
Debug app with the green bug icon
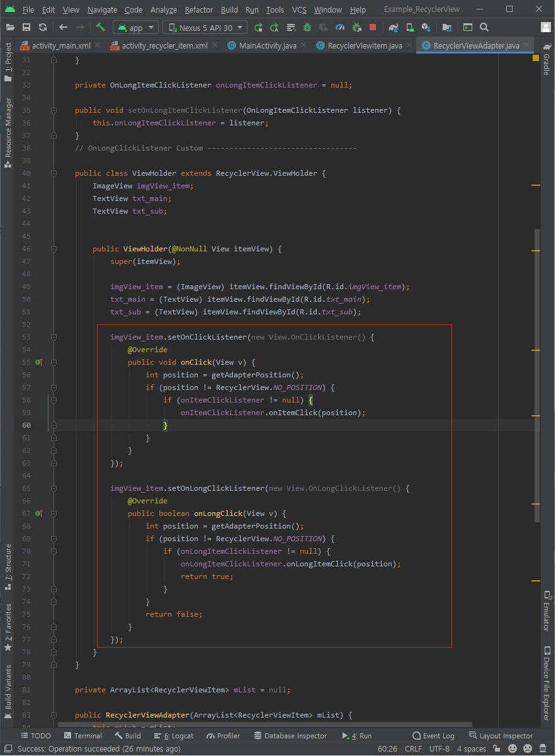[x=307, y=27]
